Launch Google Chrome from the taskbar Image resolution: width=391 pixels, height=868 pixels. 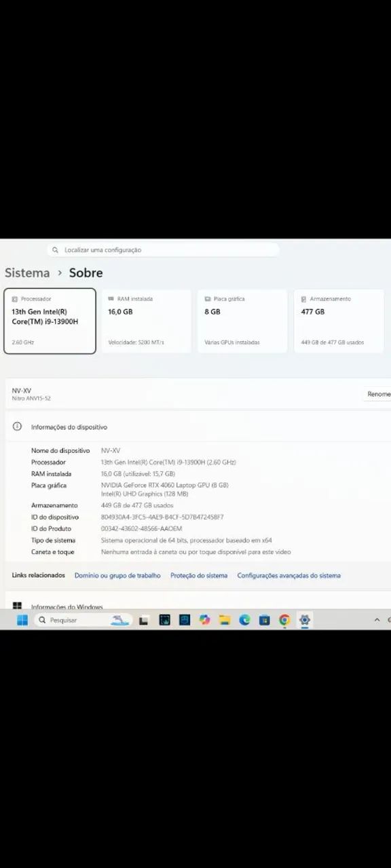point(284,620)
